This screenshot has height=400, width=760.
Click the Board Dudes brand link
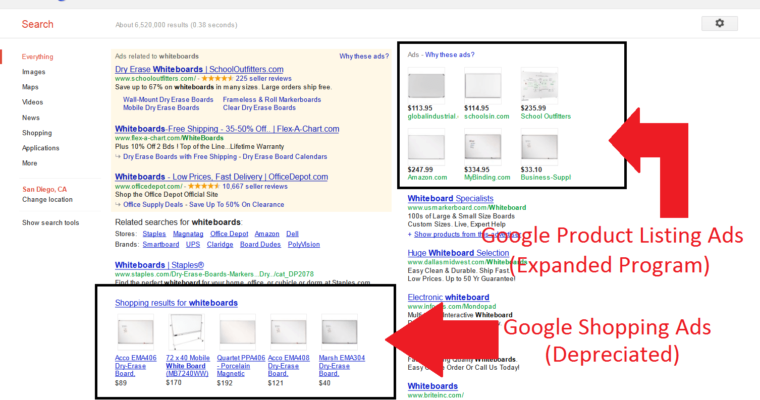click(260, 244)
